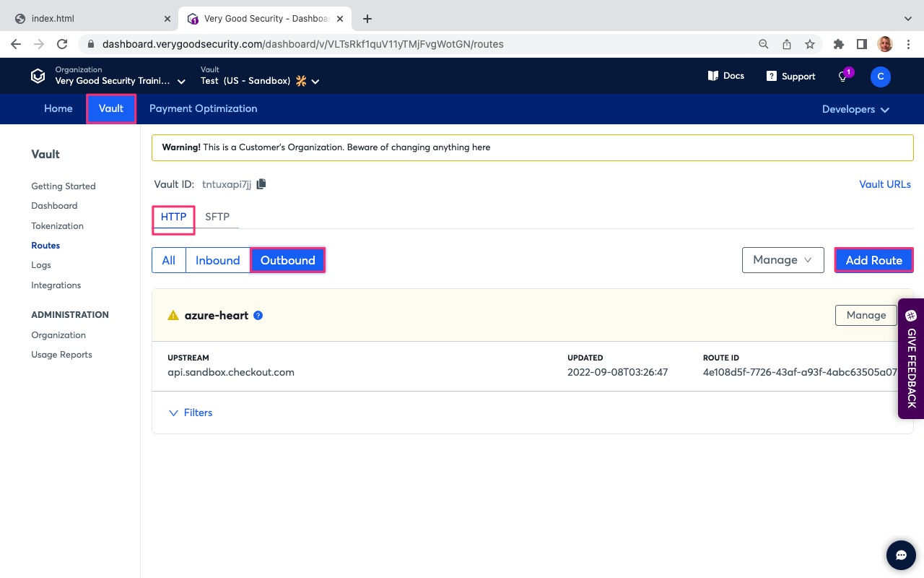Toggle the browser side panel icon
924x578 pixels.
[x=861, y=44]
